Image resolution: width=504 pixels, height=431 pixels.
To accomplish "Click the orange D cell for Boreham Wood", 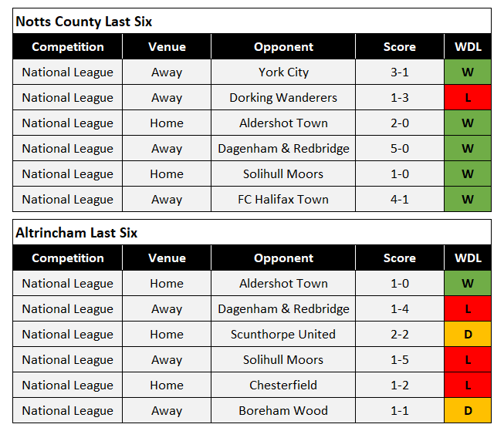I will 468,411.
